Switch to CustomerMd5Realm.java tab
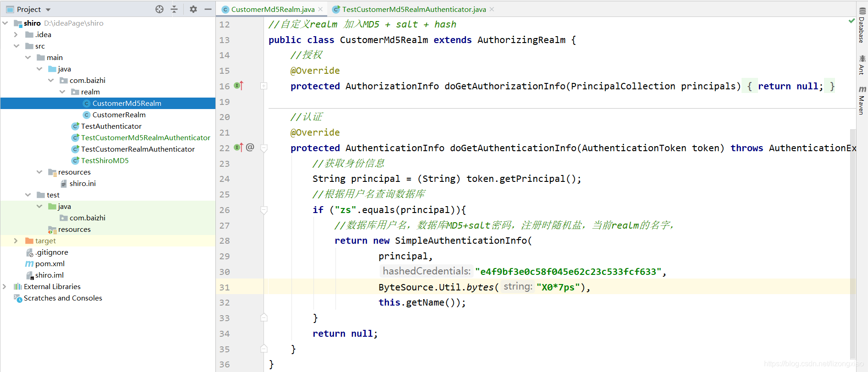This screenshot has height=372, width=868. [x=273, y=9]
